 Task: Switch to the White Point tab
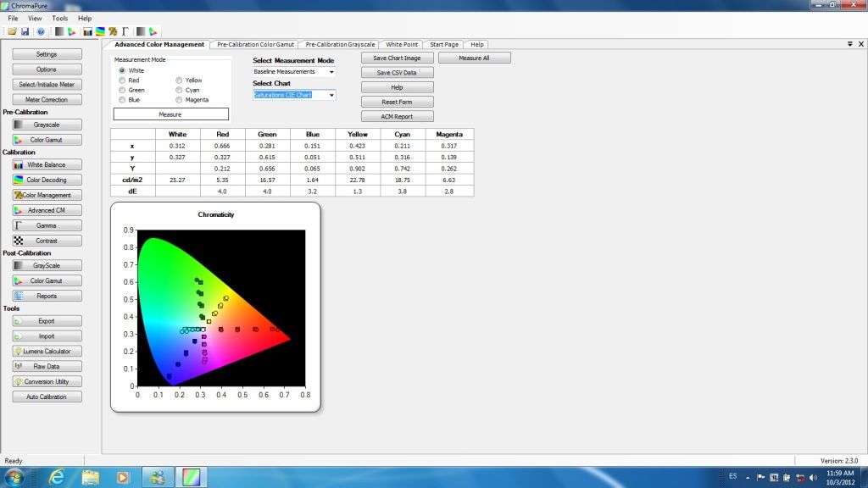click(x=402, y=44)
